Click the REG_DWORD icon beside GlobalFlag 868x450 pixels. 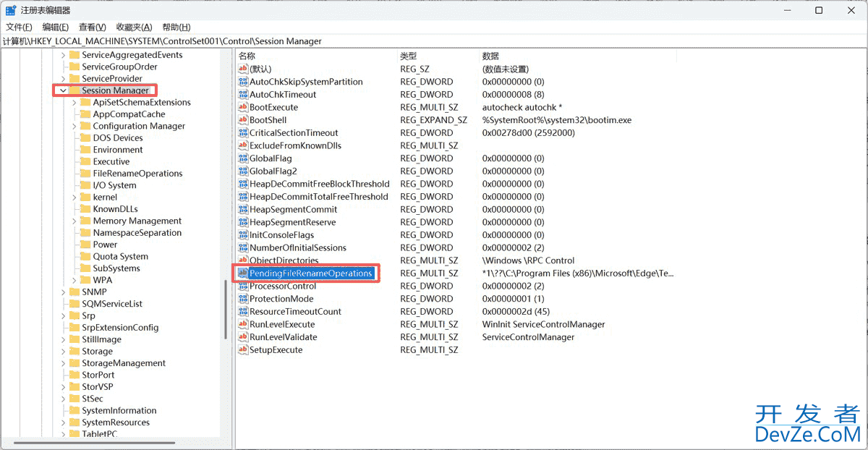point(242,158)
